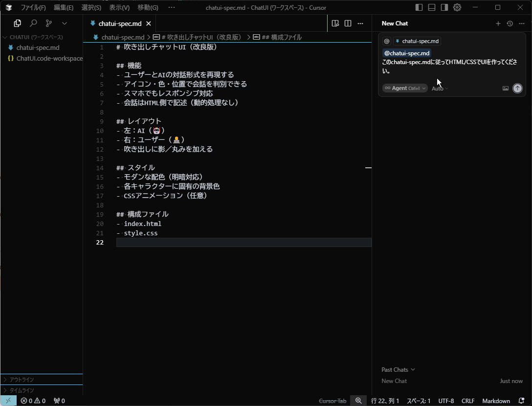
Task: Open the Agent mode dropdown
Action: 405,88
